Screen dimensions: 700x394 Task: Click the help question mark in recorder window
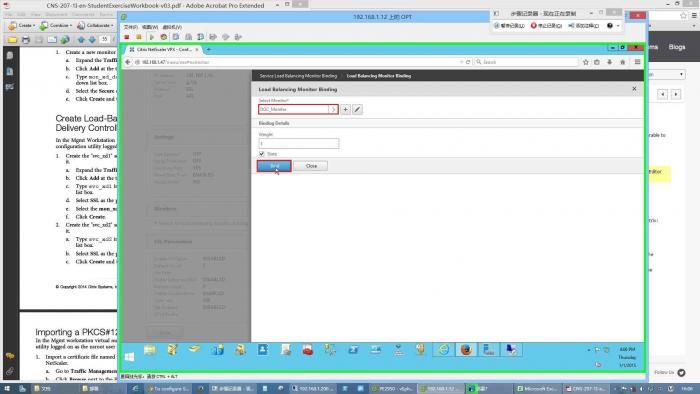point(609,26)
